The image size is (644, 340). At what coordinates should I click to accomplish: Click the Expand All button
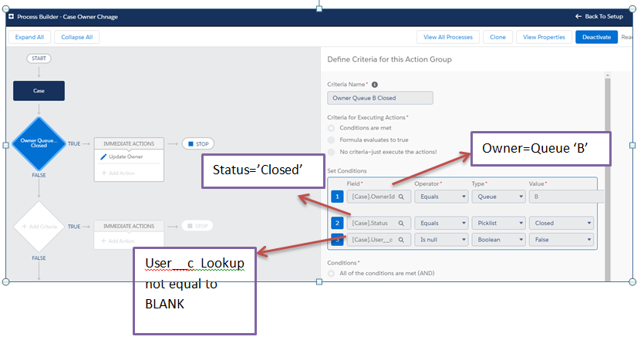[29, 37]
